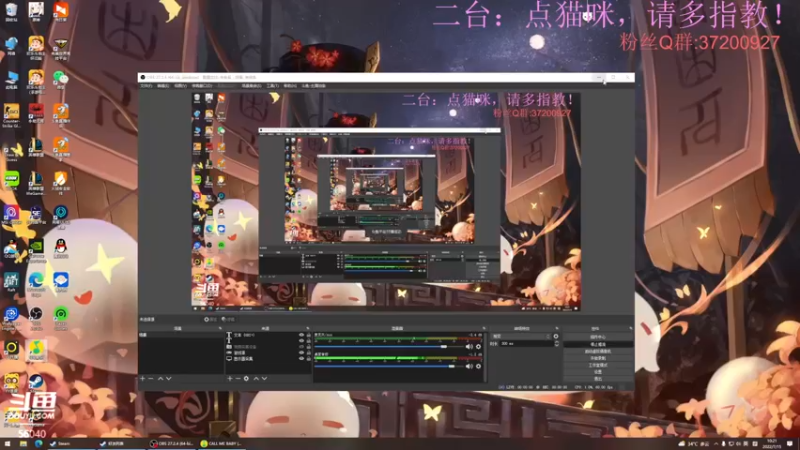Toggle visibility of the fourth source row
The height and width of the screenshot is (450, 800).
301,353
